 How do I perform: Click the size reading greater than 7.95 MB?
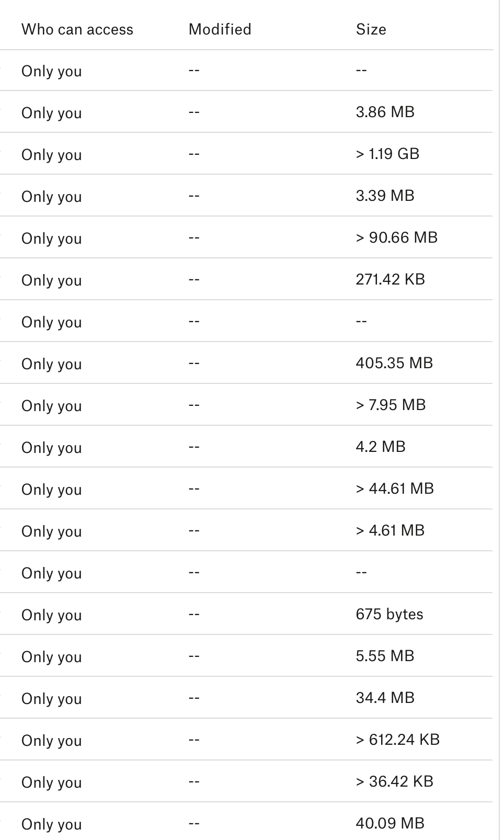coord(391,405)
